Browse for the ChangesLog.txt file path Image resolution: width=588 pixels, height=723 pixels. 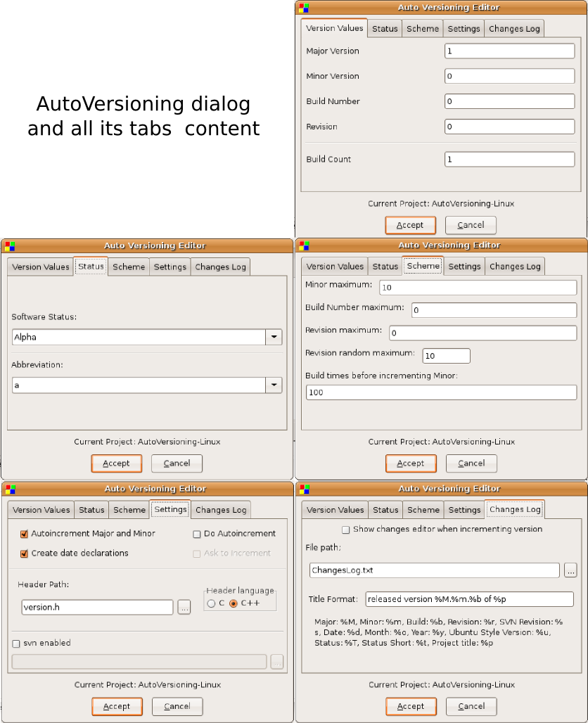[x=570, y=570]
